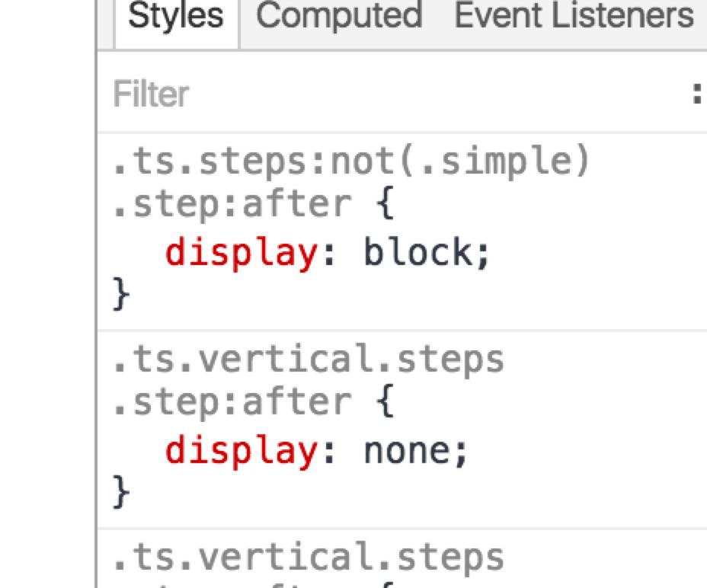Viewport: 707px width, 588px height.
Task: Switch to the Styles tab
Action: point(175,17)
